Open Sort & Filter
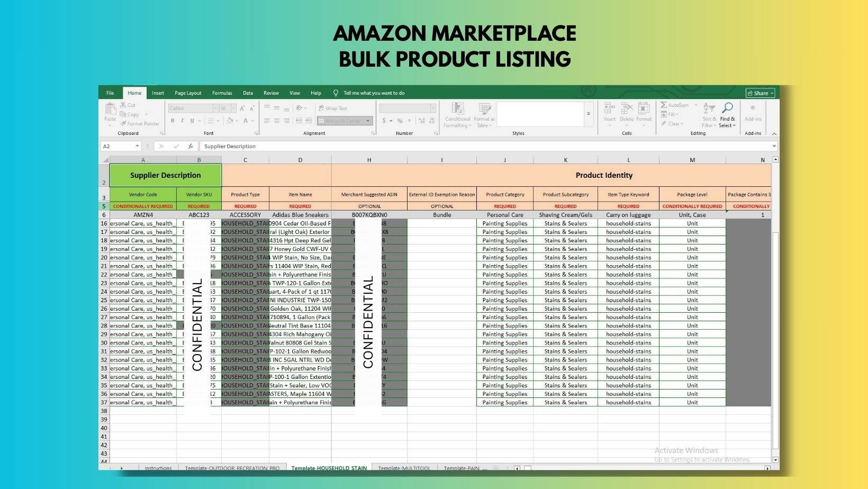Viewport: 868px width, 489px height. pos(709,115)
